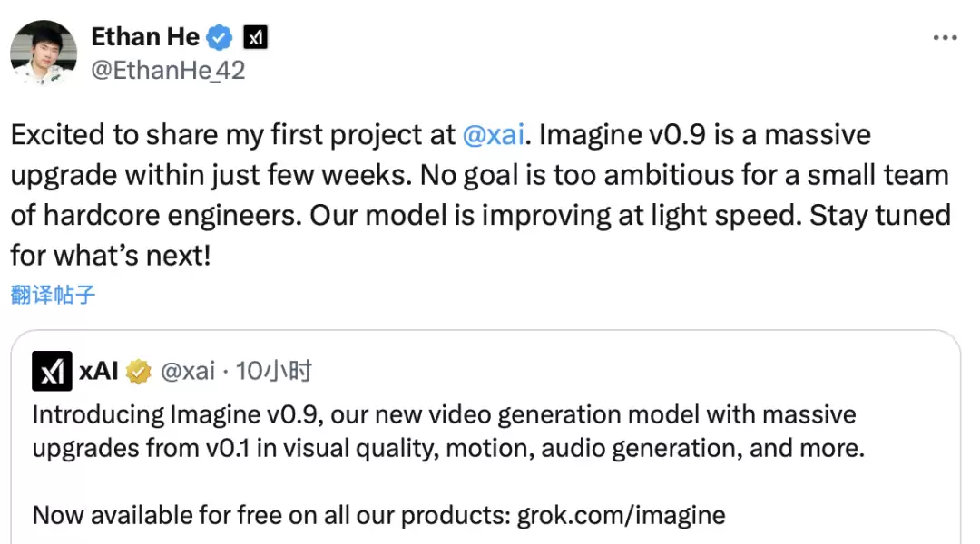Image resolution: width=980 pixels, height=544 pixels.
Task: Click the grok.com/imagine URL text
Action: [621, 516]
